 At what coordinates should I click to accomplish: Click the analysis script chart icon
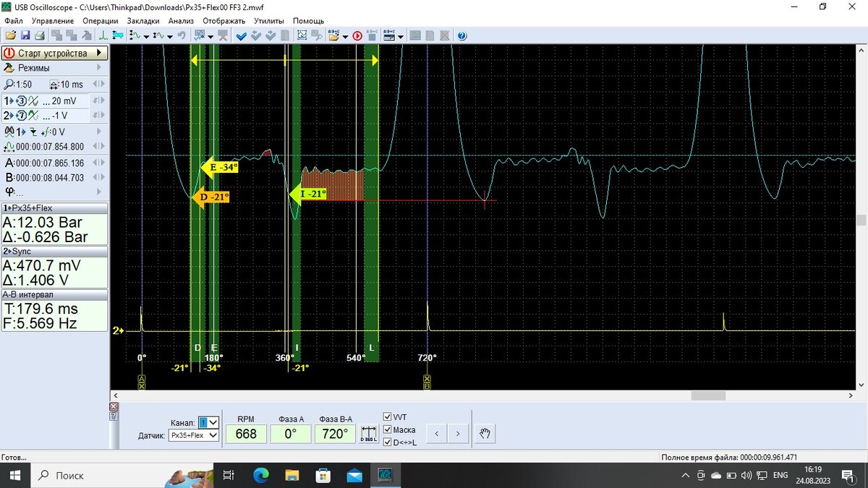(199, 35)
